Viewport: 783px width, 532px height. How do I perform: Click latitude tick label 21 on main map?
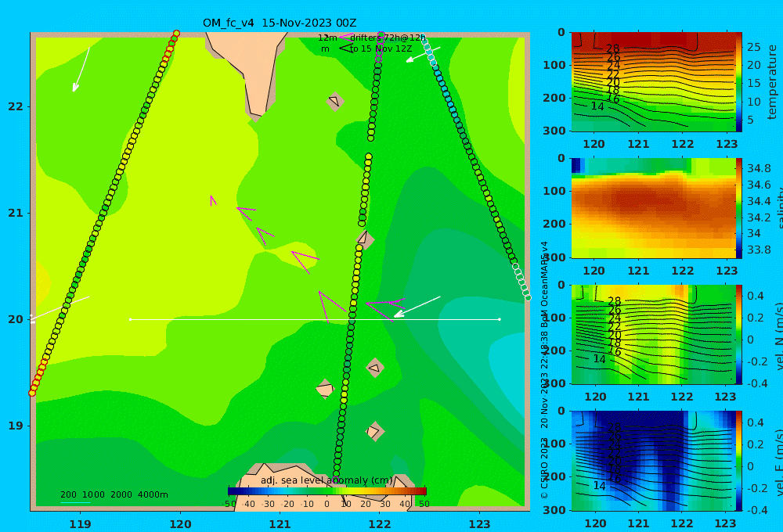click(16, 213)
